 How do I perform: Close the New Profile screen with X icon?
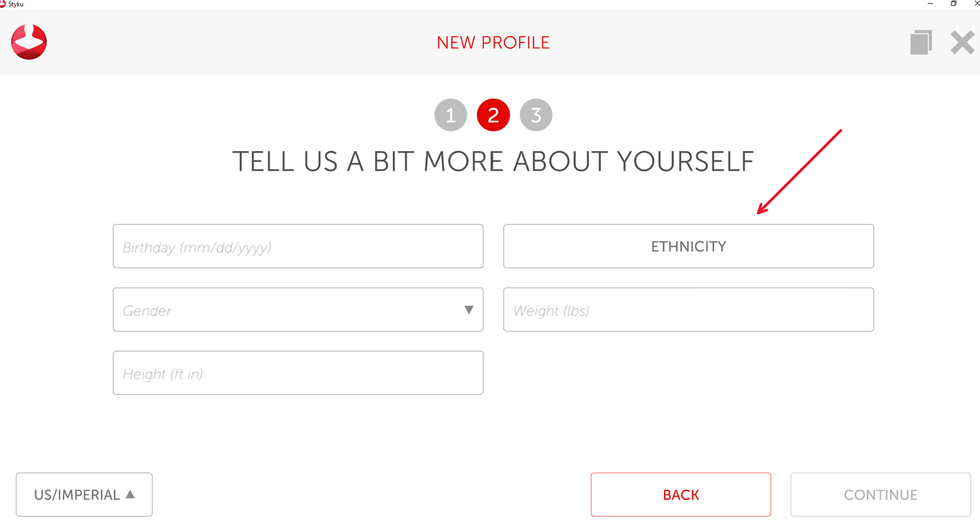tap(962, 43)
